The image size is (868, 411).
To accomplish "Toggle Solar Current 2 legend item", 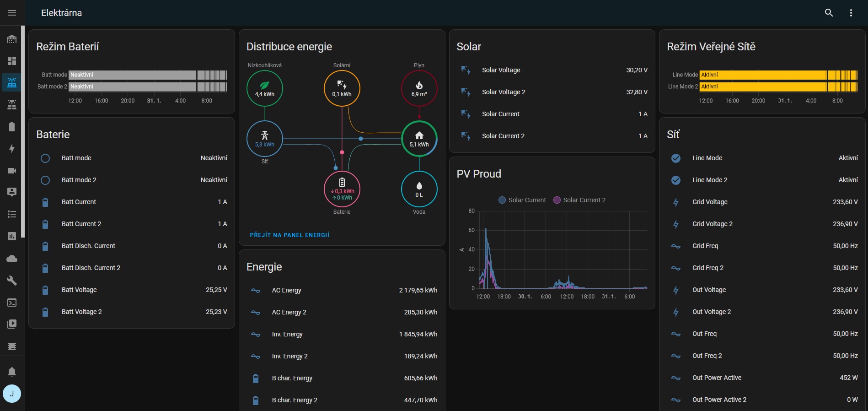I will 579,200.
